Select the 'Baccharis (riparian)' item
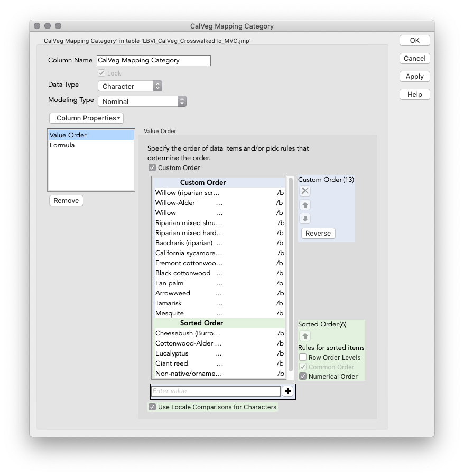This screenshot has height=476, width=464. pos(219,243)
